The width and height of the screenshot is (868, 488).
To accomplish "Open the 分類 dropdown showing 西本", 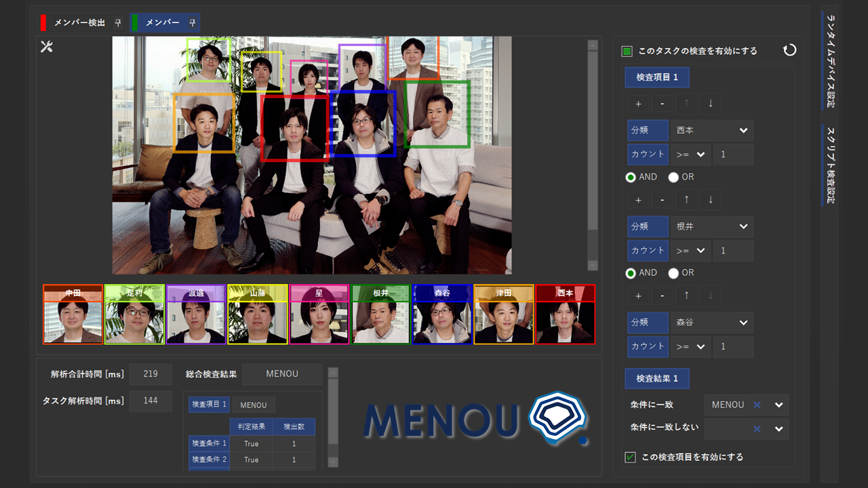I will [711, 130].
